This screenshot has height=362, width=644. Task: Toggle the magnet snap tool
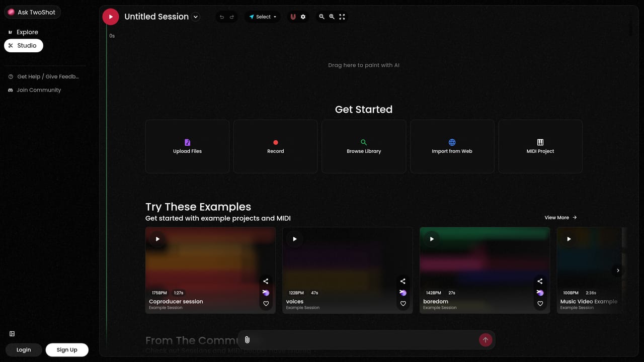pos(293,17)
